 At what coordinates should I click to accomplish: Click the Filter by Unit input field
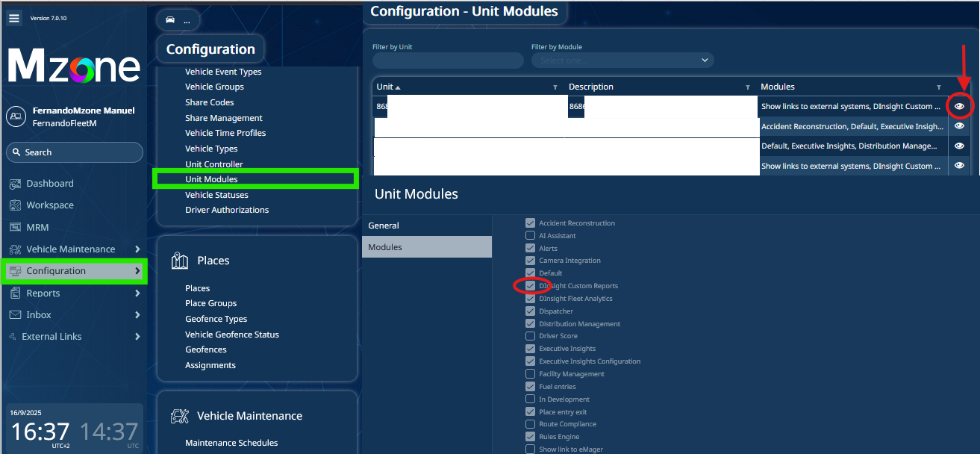(448, 60)
